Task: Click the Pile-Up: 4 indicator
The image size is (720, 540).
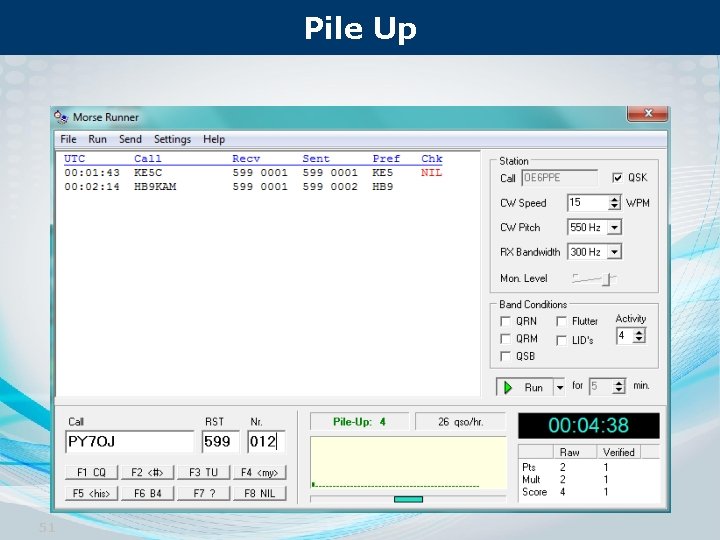Action: tap(360, 422)
